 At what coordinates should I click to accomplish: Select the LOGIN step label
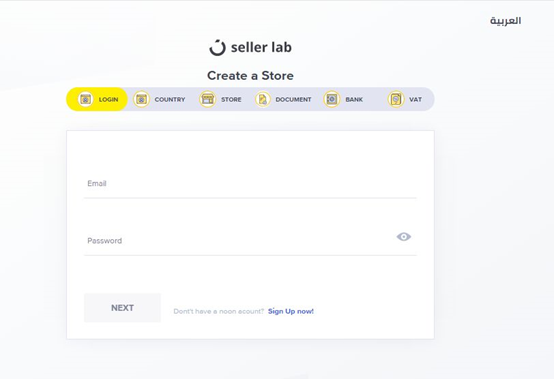108,100
